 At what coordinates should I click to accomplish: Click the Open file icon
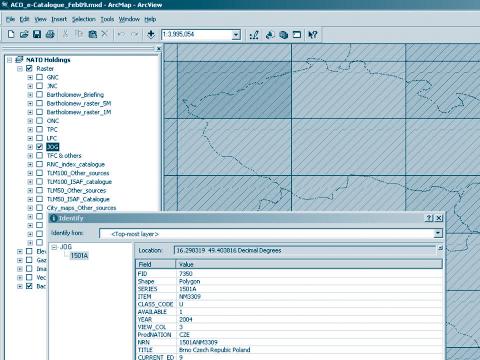24,34
